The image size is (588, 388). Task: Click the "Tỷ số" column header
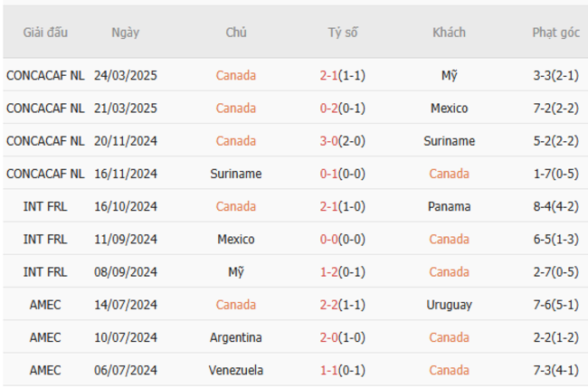coord(343,33)
